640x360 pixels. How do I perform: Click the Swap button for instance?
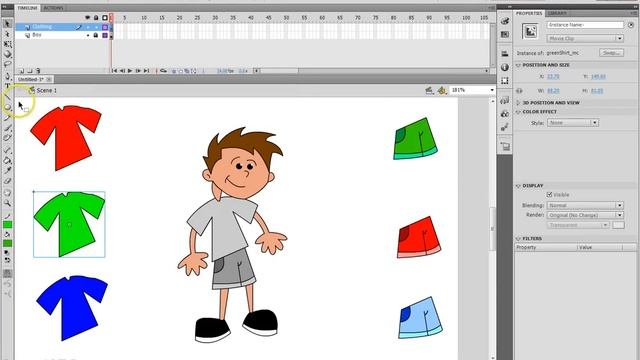(x=611, y=53)
